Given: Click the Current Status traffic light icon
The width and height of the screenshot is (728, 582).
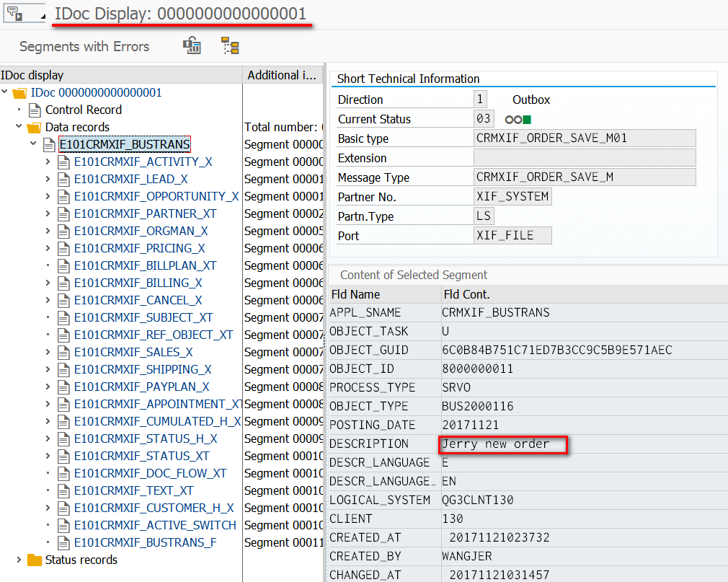Looking at the screenshot, I should click(518, 120).
